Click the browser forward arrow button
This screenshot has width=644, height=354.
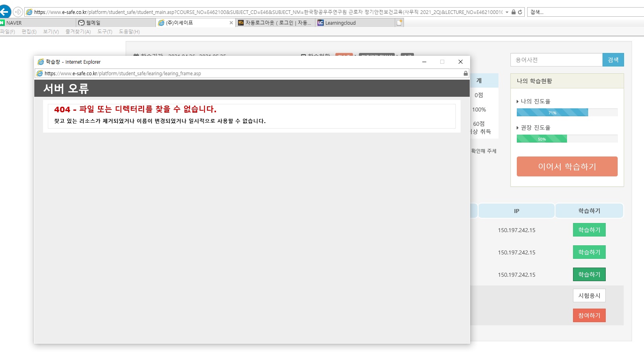tap(18, 12)
